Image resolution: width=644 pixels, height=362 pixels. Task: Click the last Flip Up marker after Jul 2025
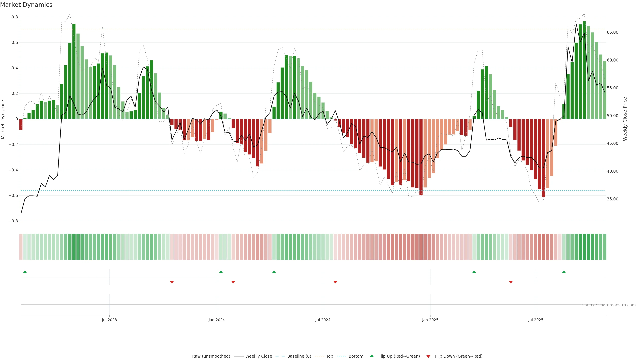click(x=564, y=272)
